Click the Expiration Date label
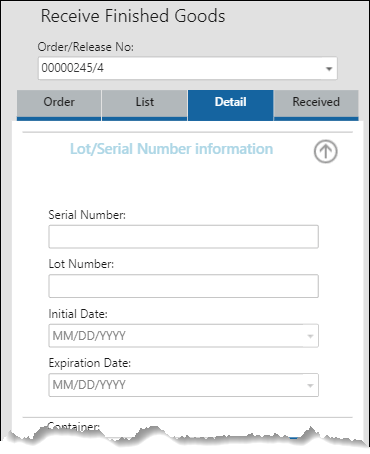Image resolution: width=370 pixels, height=454 pixels. (x=90, y=363)
